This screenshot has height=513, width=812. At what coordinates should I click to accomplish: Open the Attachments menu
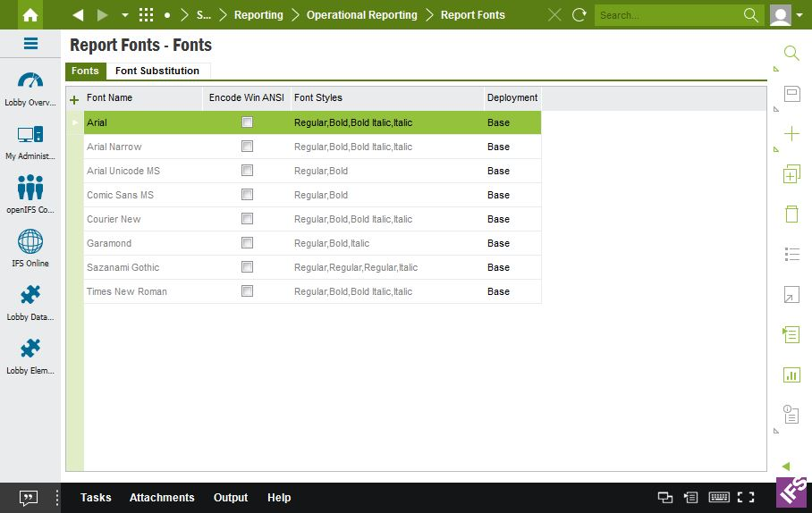coord(162,498)
